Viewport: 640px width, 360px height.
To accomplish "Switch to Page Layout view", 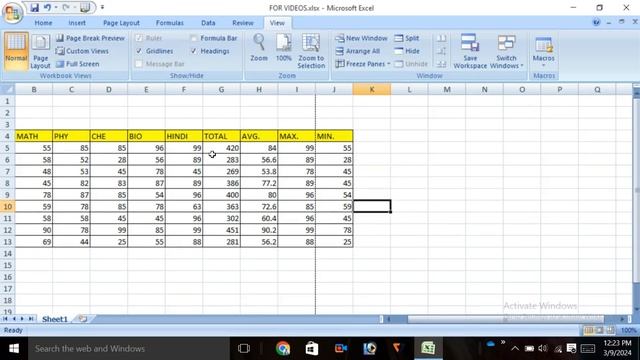I will (x=40, y=51).
